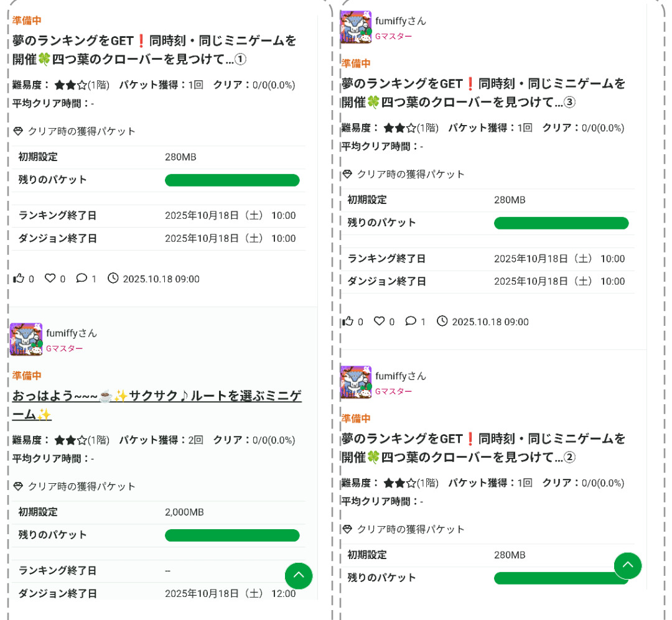
Task: Click fumiffy avatar above おっはよう post
Action: click(26, 340)
